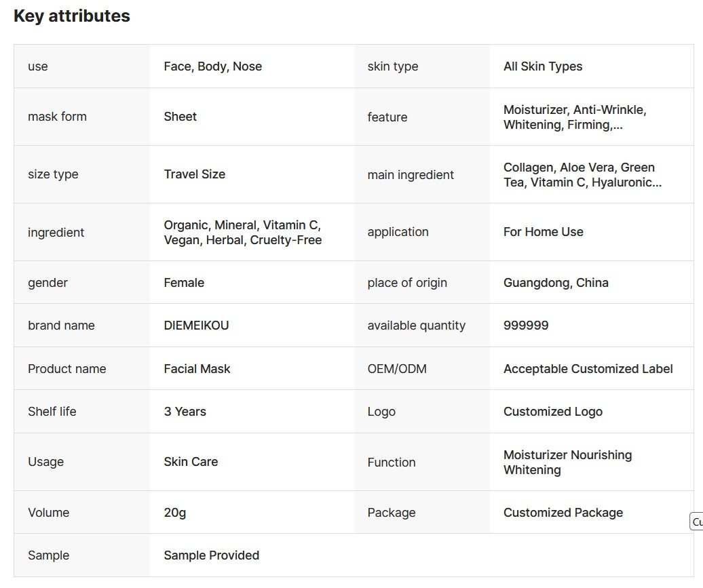Click the 999999 available quantity value

[x=526, y=326]
